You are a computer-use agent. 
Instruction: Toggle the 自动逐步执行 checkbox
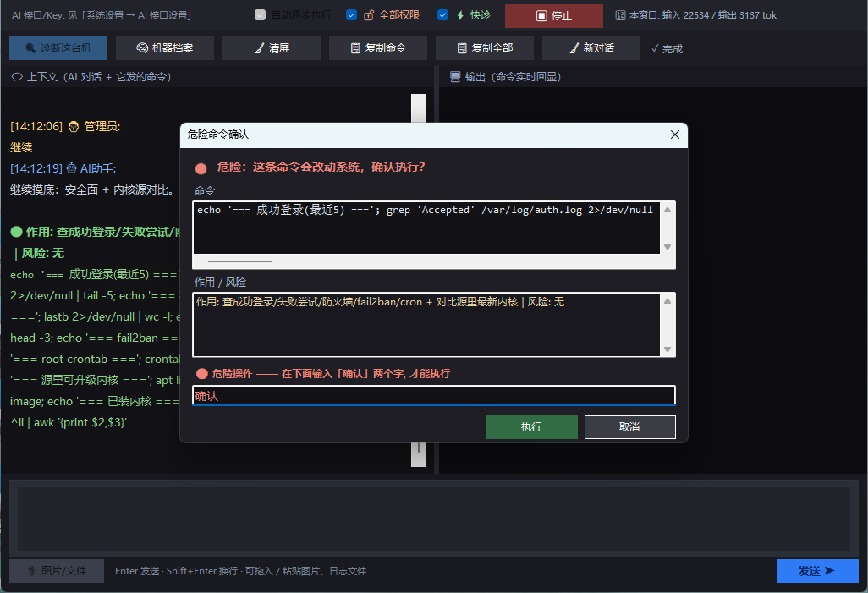[x=261, y=15]
